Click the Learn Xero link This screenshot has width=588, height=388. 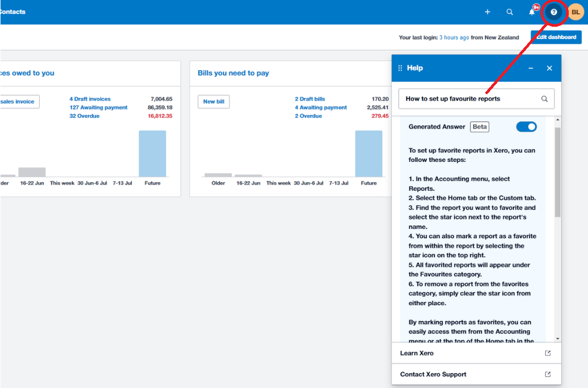click(416, 353)
